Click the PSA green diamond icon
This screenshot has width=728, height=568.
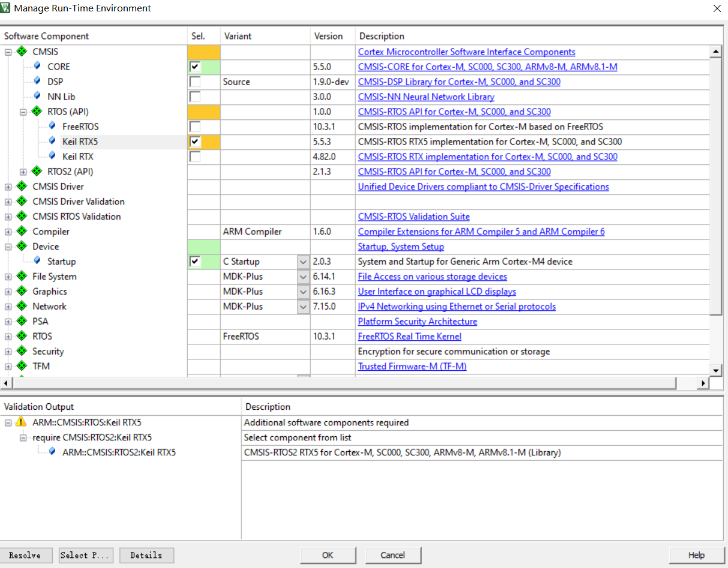[x=22, y=321]
